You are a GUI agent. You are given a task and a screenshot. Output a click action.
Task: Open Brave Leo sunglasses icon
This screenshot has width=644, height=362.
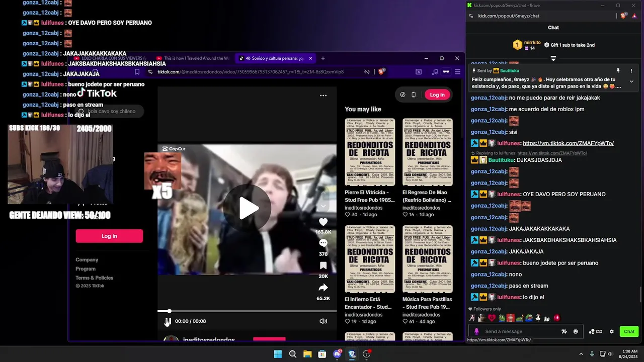(446, 72)
